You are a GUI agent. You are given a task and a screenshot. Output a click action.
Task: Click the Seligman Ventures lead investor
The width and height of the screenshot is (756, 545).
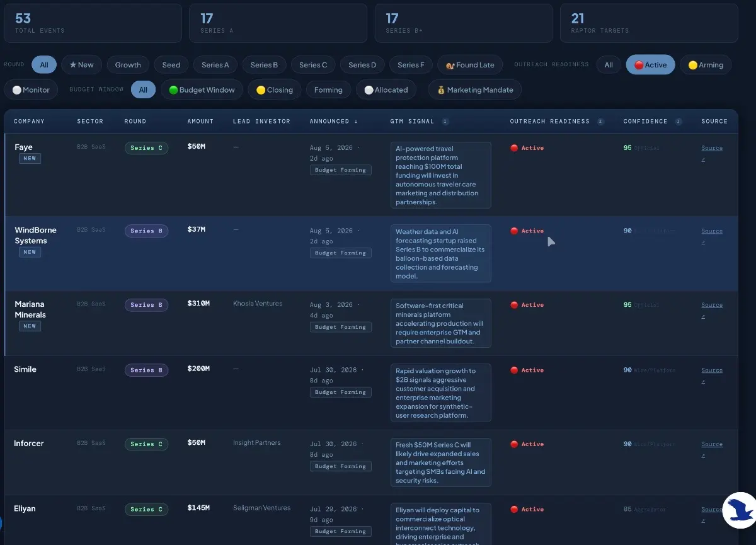click(262, 508)
